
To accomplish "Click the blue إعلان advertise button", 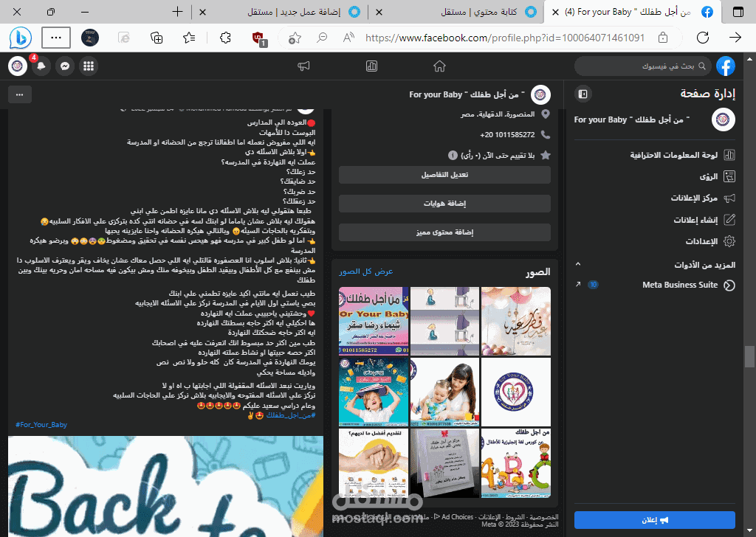I will (x=654, y=520).
